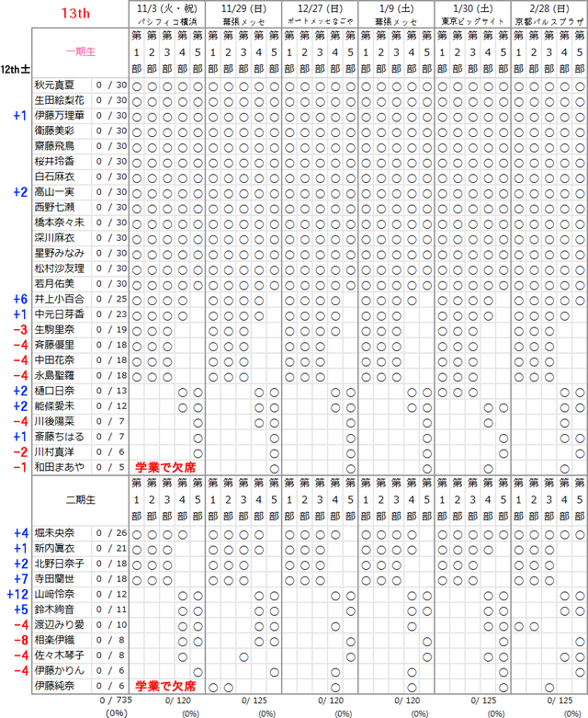Click the "11/3 (火・祝)" date header
Viewport: 588px width, 718px height.
pyautogui.click(x=167, y=8)
